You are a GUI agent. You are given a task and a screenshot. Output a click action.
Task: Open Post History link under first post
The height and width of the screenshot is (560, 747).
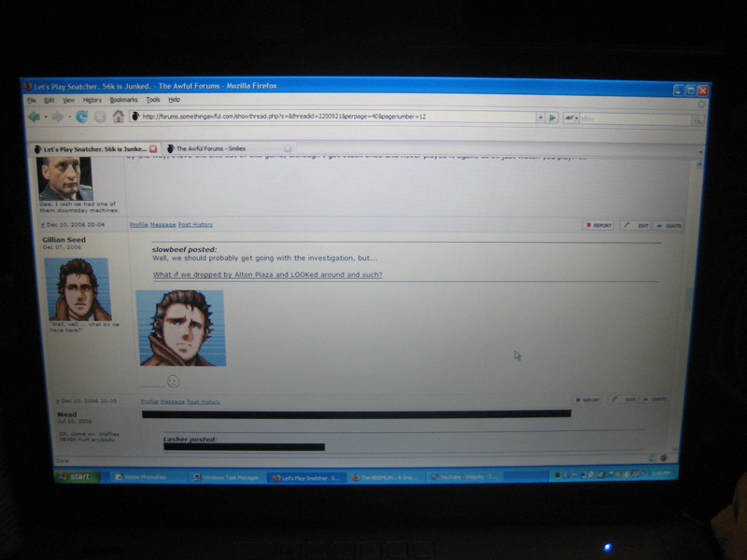point(195,224)
